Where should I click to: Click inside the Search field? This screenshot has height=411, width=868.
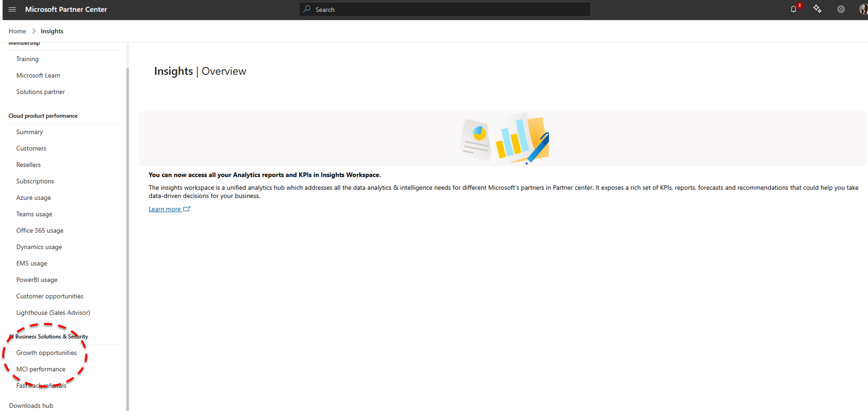[x=445, y=9]
